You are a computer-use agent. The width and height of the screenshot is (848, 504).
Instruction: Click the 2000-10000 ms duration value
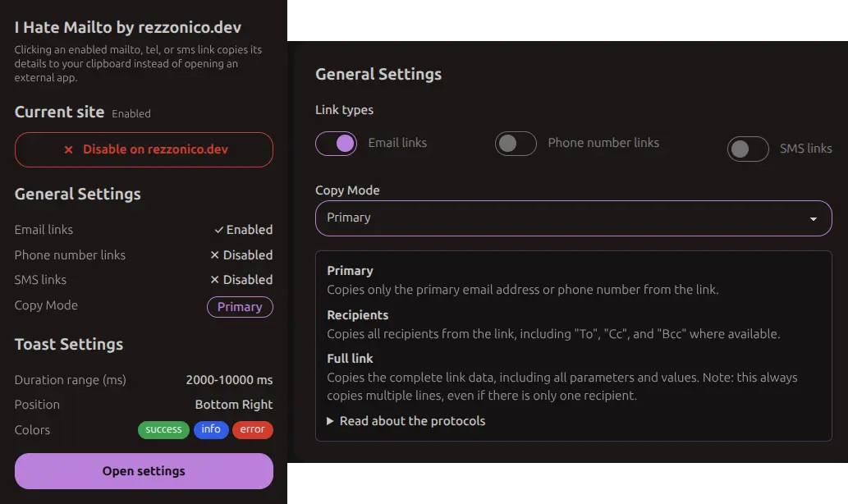click(229, 380)
